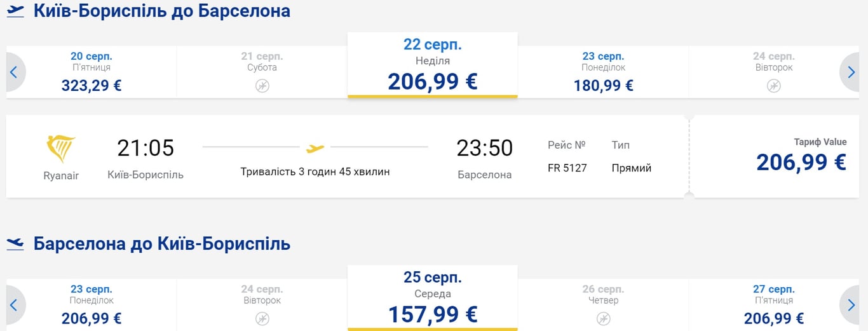
Task: Show later outbound dates with right arrow
Action: point(853,72)
